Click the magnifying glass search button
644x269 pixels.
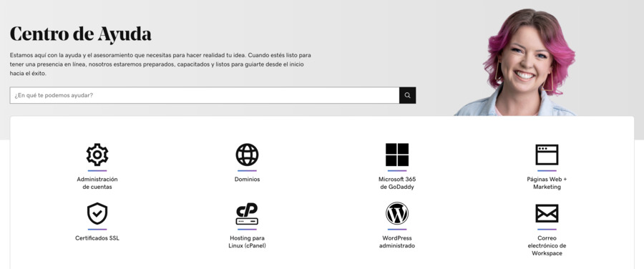(407, 95)
